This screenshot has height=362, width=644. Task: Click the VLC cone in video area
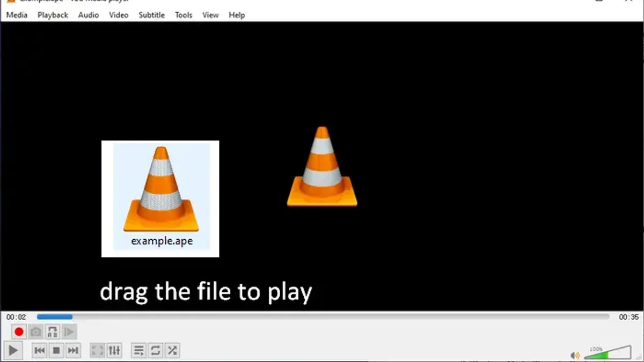click(x=322, y=166)
